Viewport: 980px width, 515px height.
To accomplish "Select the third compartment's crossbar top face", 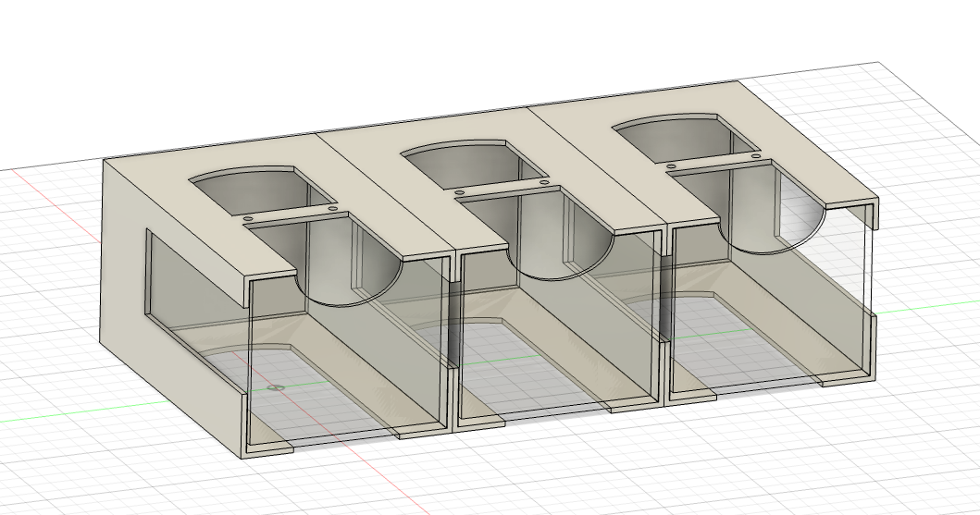I will (713, 161).
